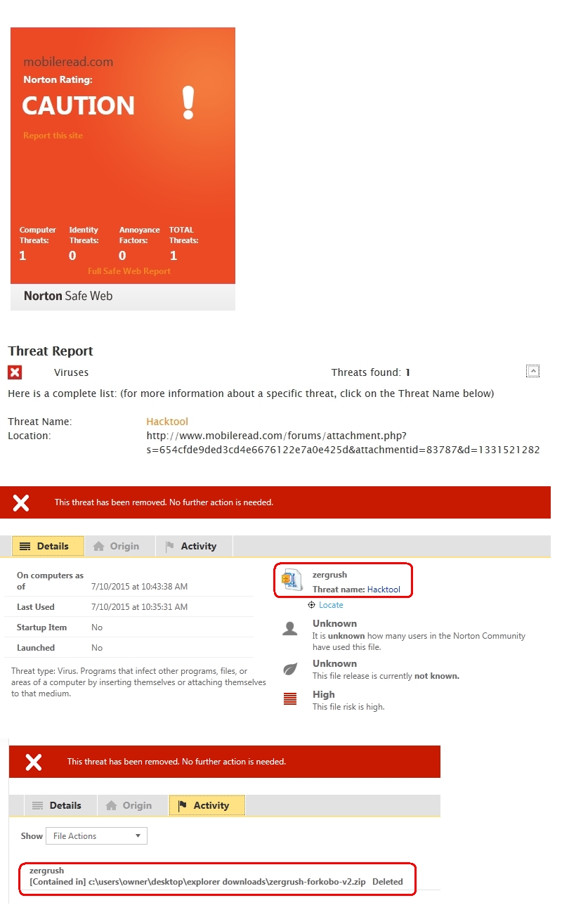569x924 pixels.
Task: Click the Last Used 10:35:31 AM value
Action: [x=139, y=607]
